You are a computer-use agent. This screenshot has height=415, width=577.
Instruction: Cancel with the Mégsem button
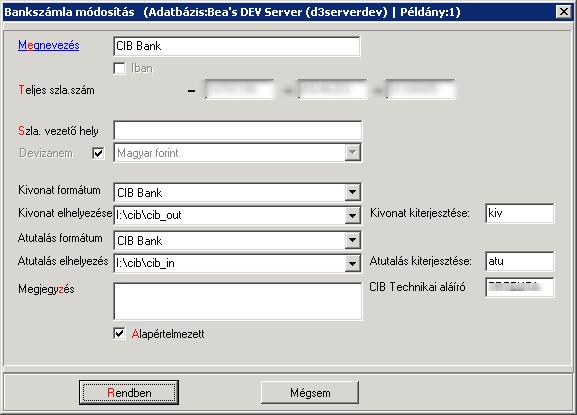tap(310, 393)
